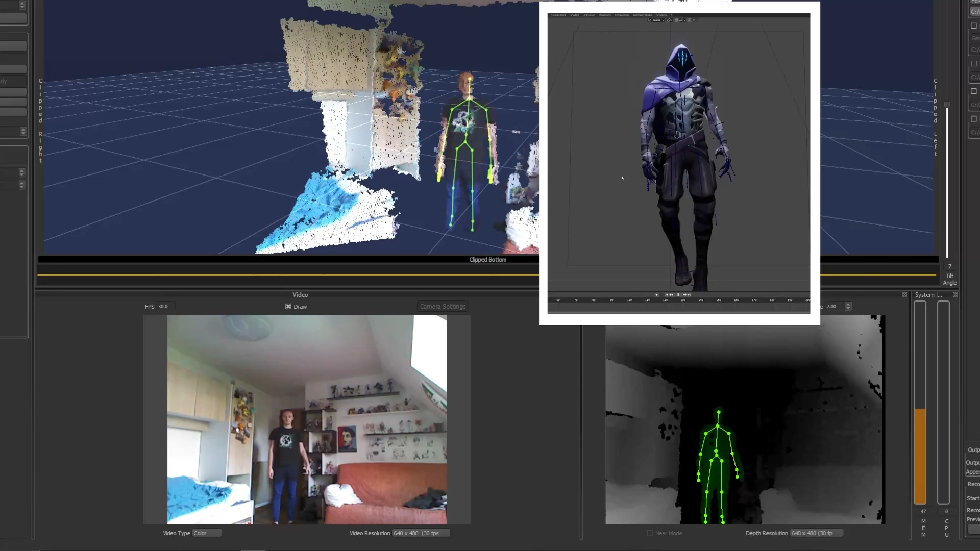Click the orange MEM usage bar
980x551 pixels.
[x=920, y=456]
